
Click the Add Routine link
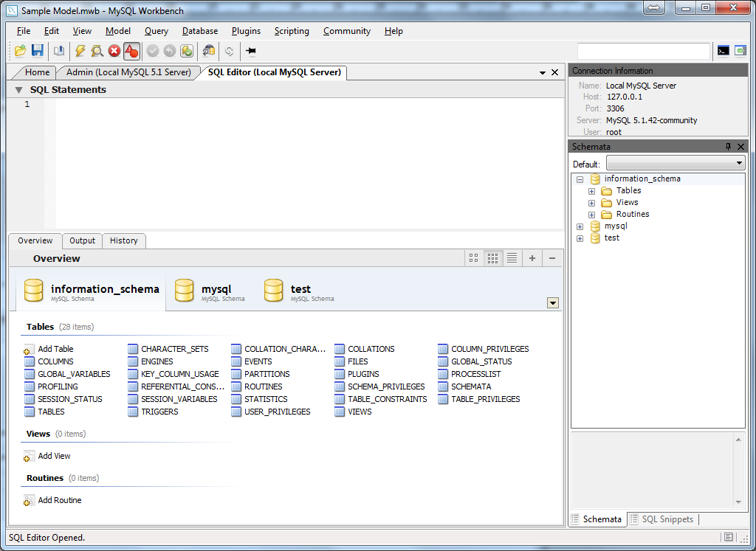click(x=60, y=500)
